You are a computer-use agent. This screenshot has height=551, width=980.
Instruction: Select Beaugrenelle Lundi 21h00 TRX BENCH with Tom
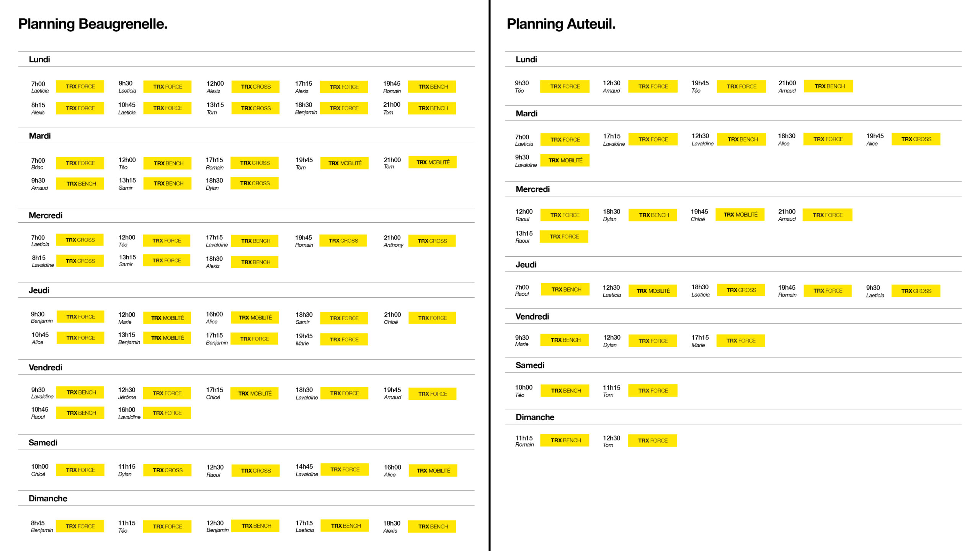pyautogui.click(x=432, y=108)
